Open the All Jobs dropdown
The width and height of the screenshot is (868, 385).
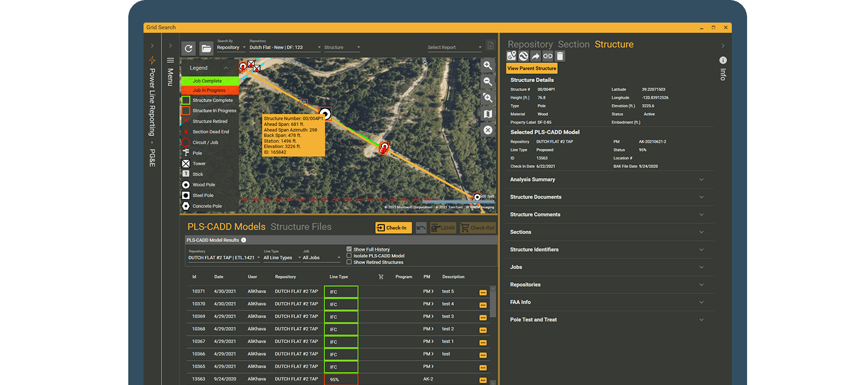click(322, 258)
